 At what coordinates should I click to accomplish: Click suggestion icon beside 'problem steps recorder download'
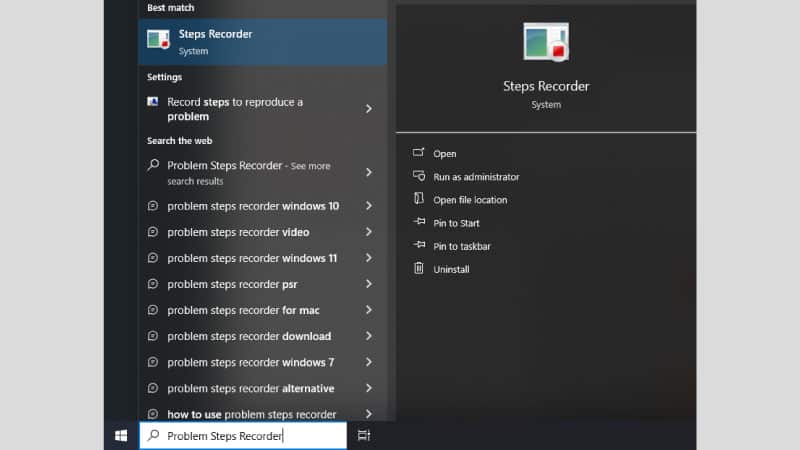pyautogui.click(x=153, y=336)
